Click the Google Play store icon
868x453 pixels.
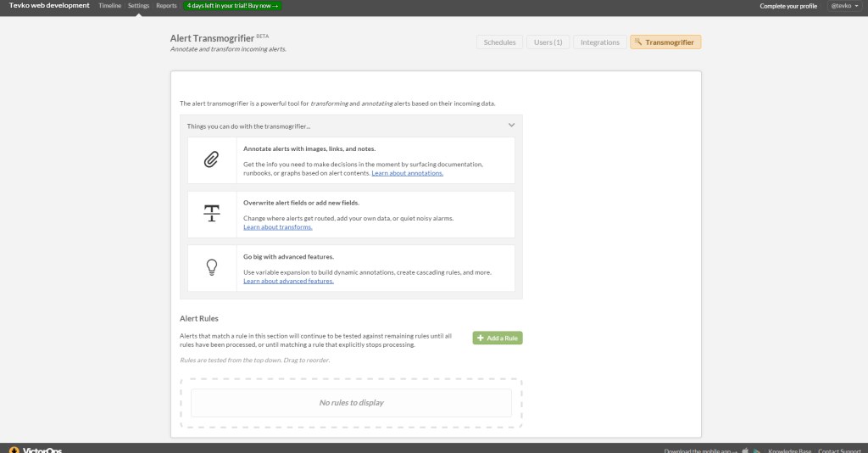[757, 450]
